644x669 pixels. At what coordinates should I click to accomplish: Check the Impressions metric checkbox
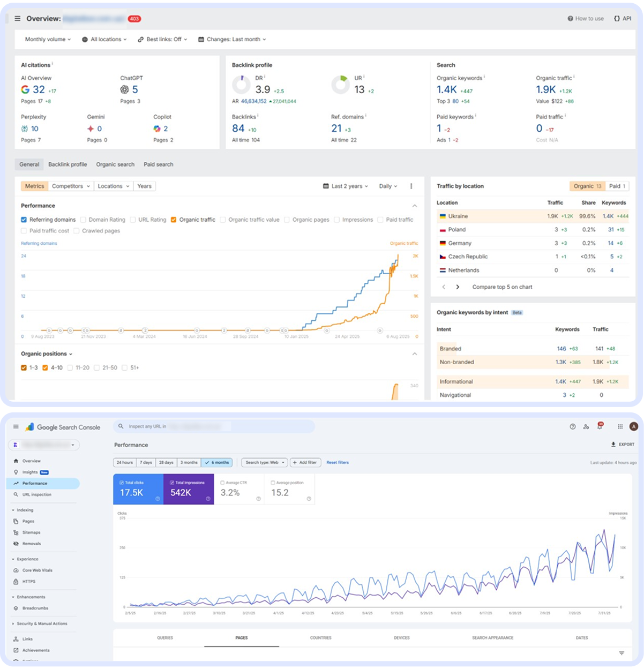(336, 220)
